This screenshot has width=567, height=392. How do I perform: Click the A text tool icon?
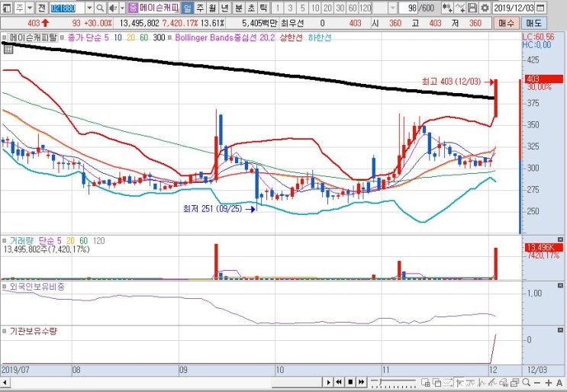559,383
